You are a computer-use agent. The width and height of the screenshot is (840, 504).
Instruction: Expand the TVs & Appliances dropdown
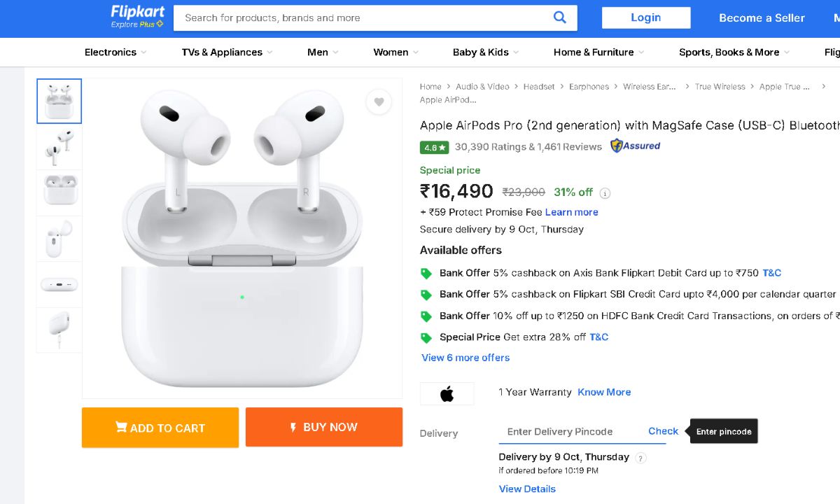click(x=227, y=52)
